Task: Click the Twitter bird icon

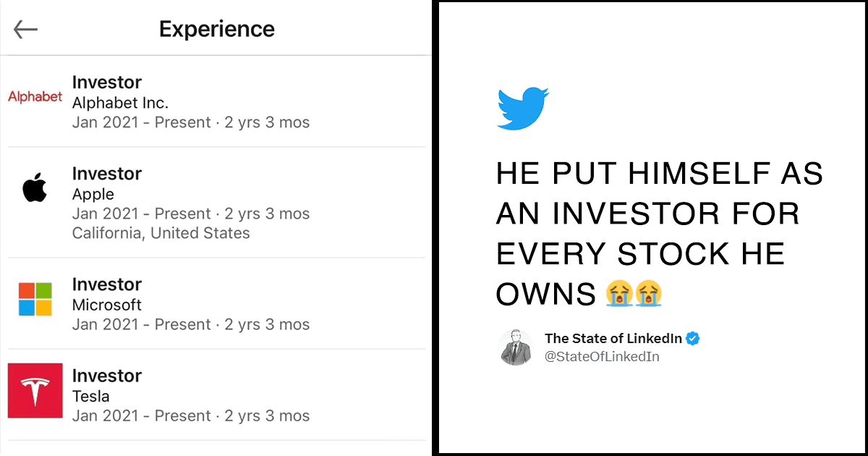Action: point(522,107)
